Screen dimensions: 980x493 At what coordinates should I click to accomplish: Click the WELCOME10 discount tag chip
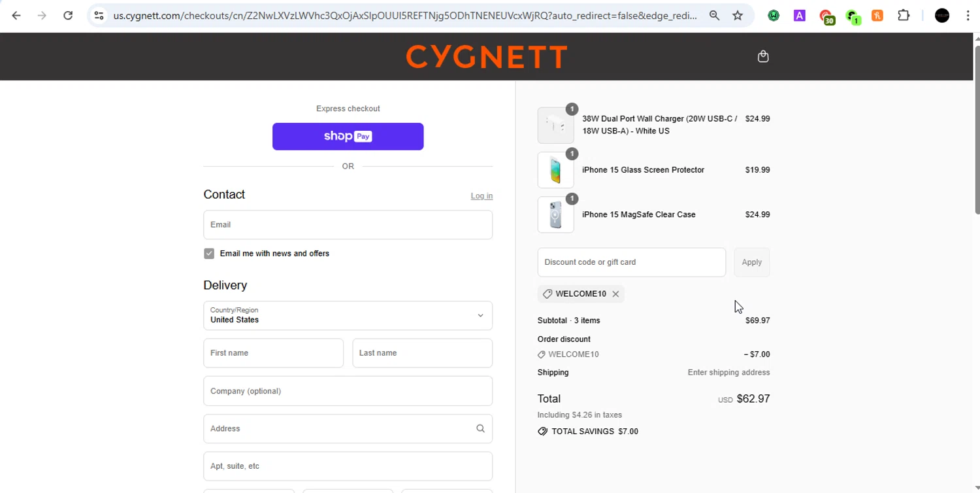tap(581, 294)
